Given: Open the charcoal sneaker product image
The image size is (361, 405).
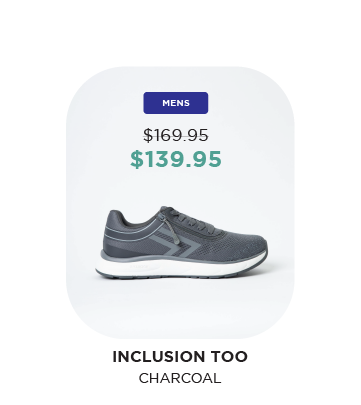Looking at the screenshot, I should (181, 242).
